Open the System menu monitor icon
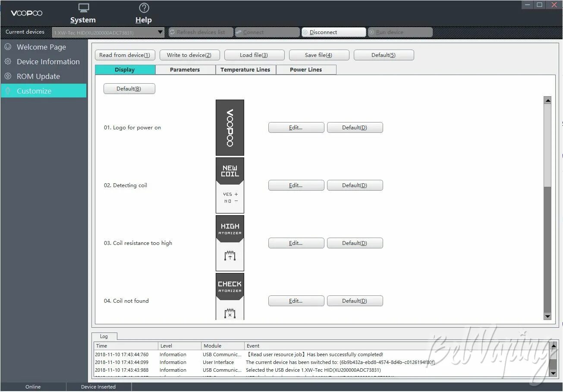 pos(84,8)
